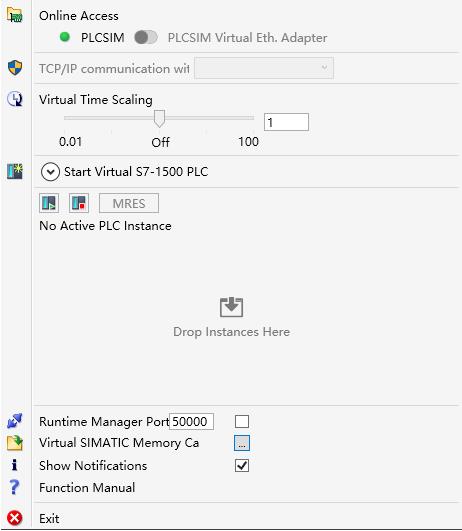462x531 pixels.
Task: Click the Virtual Time Scaling slider handle
Action: click(x=159, y=119)
